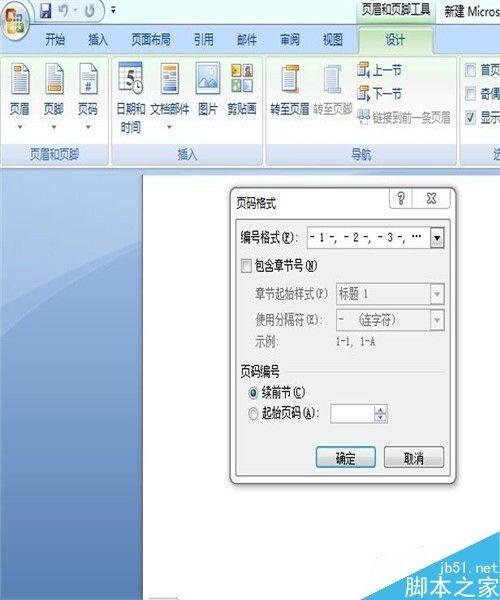Viewport: 500px width, 600px height.
Task: Open 编号格式 number format dropdown
Action: [437, 238]
